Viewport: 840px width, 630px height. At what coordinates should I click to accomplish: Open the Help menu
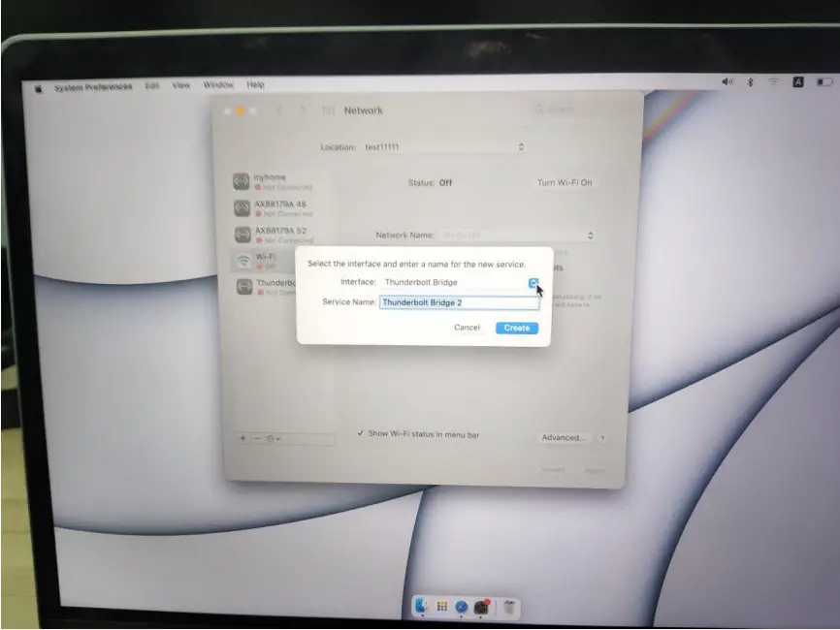tap(255, 84)
